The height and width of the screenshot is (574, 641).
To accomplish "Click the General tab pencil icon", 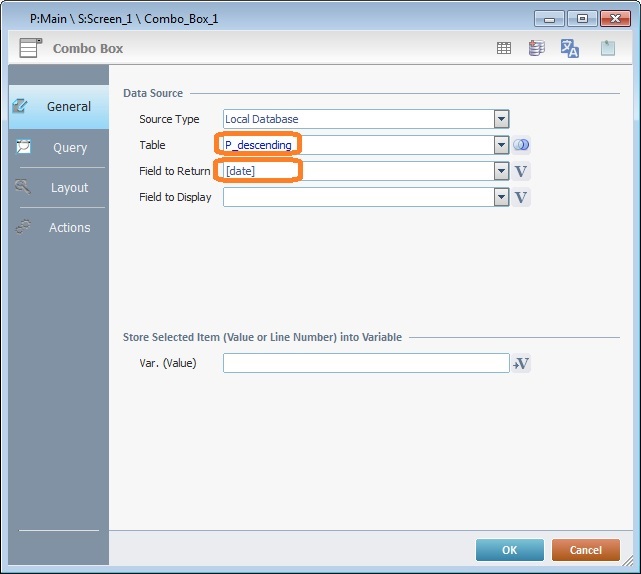I will click(20, 106).
